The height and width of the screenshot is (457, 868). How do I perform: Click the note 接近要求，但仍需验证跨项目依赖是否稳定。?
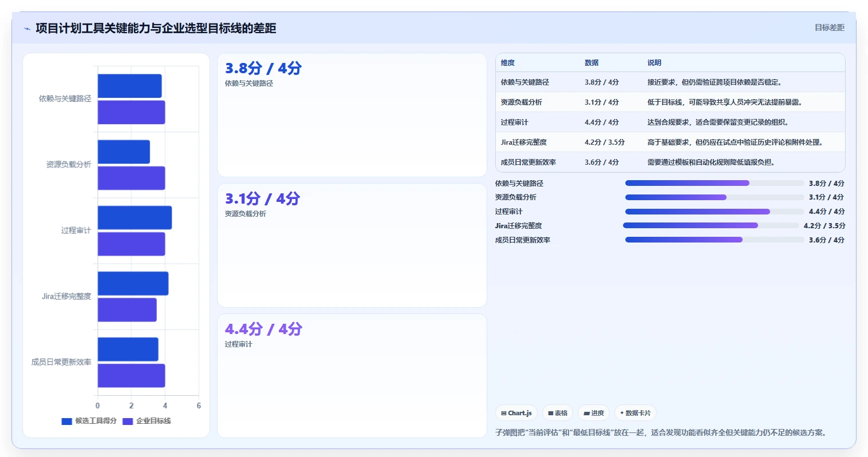pos(715,82)
